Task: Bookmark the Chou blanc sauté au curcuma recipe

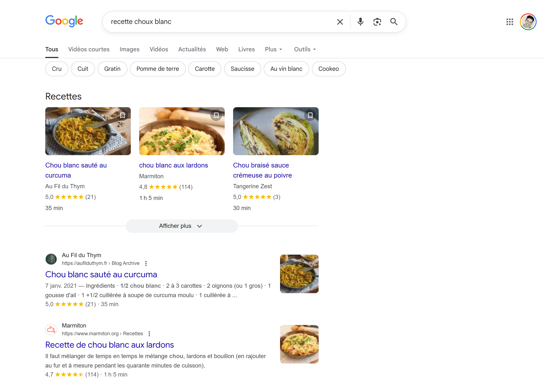Action: [x=123, y=115]
